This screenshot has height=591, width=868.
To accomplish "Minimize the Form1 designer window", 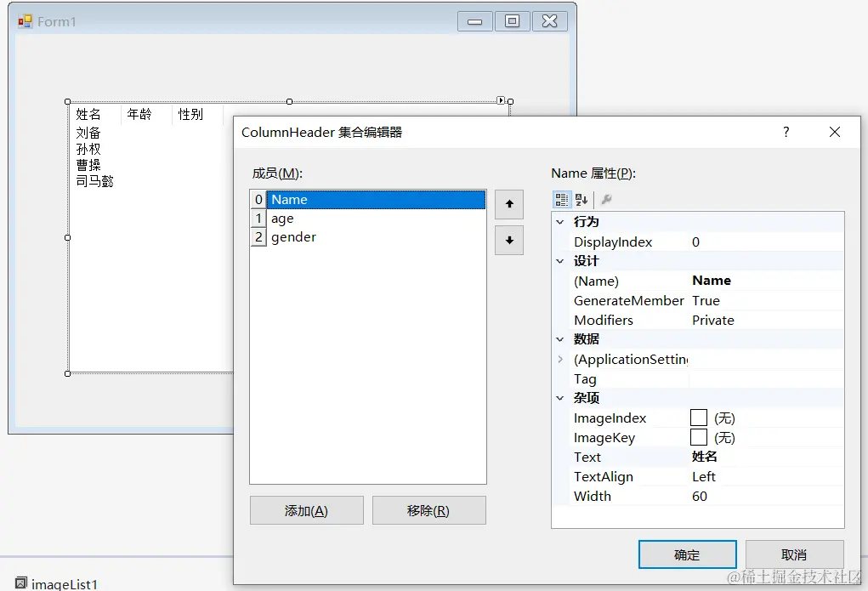I will 475,21.
